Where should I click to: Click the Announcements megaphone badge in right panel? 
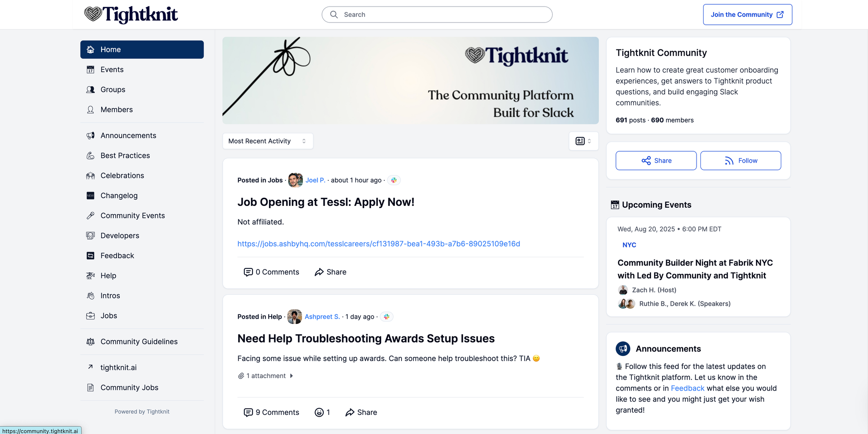tap(623, 349)
